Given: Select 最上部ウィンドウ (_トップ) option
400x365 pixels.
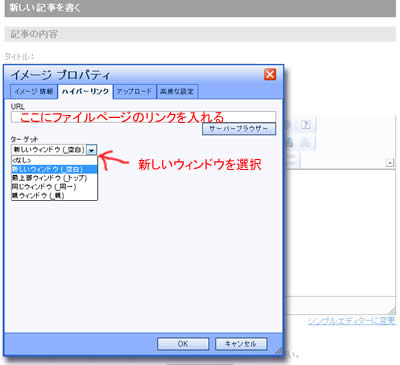Looking at the screenshot, I should tap(54, 178).
